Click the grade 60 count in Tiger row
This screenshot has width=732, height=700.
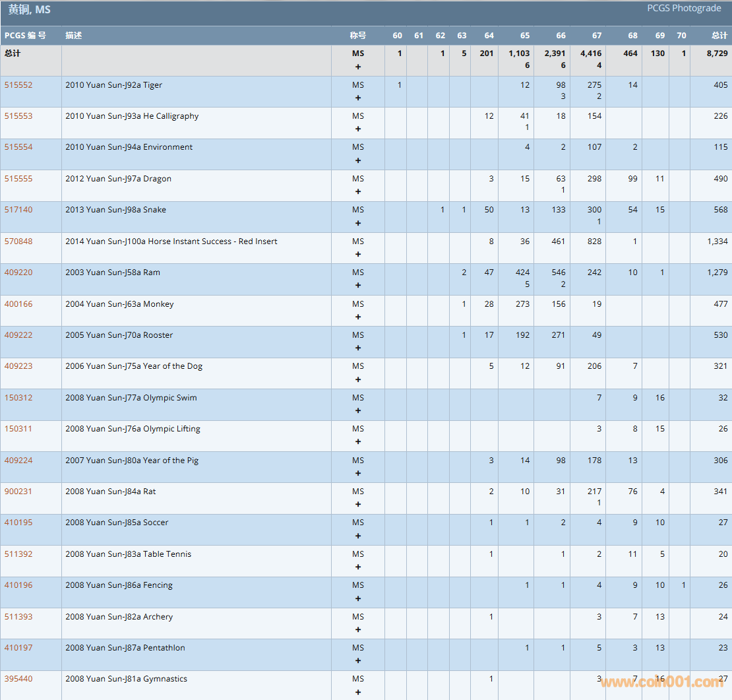(399, 85)
